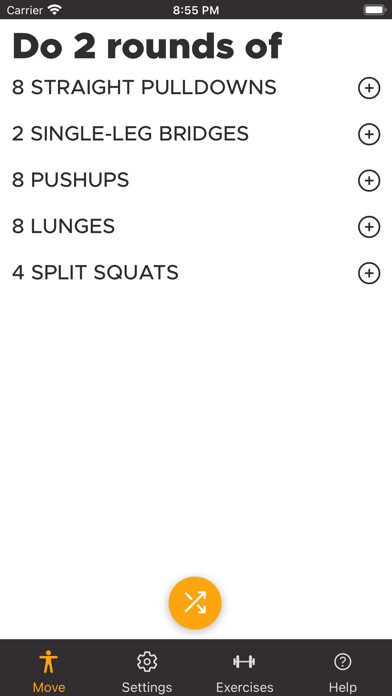This screenshot has width=392, height=696.
Task: Click the plus icon beside Split Squats
Action: coord(369,273)
